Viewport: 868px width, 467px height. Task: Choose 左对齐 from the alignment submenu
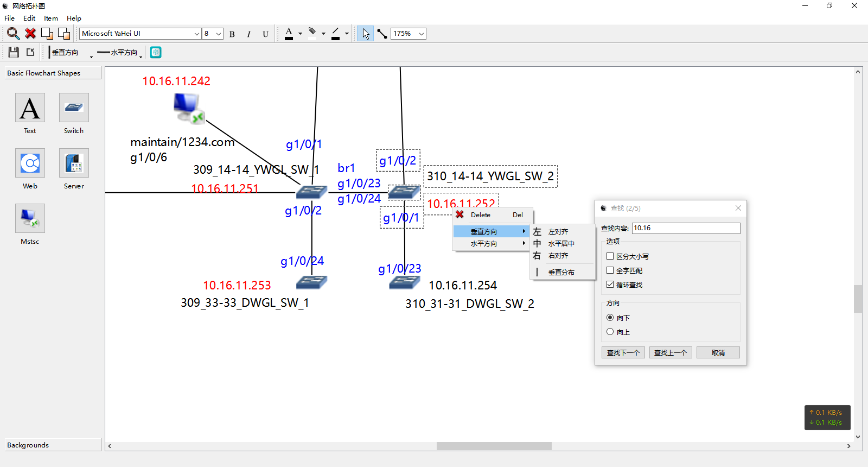coord(558,232)
